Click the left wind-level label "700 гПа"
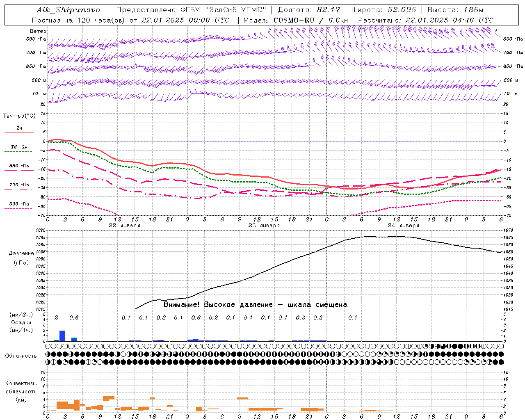This screenshot has width=525, height=420. [36, 52]
